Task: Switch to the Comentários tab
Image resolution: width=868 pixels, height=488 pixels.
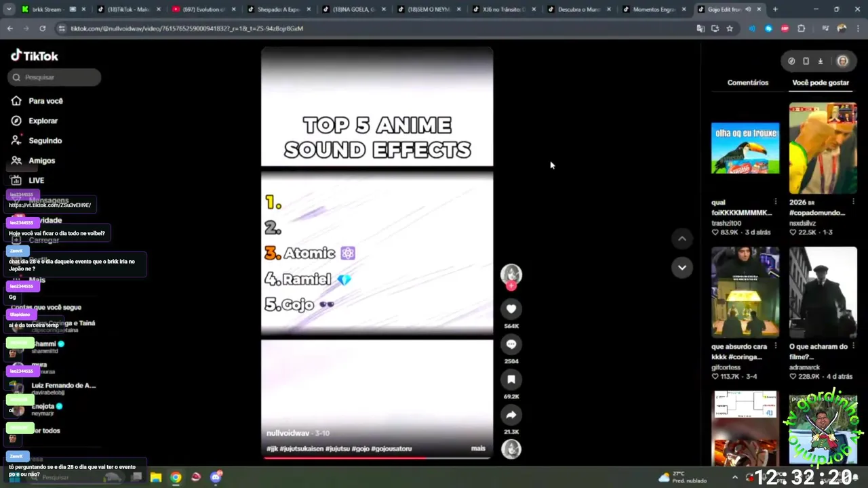Action: pos(748,83)
